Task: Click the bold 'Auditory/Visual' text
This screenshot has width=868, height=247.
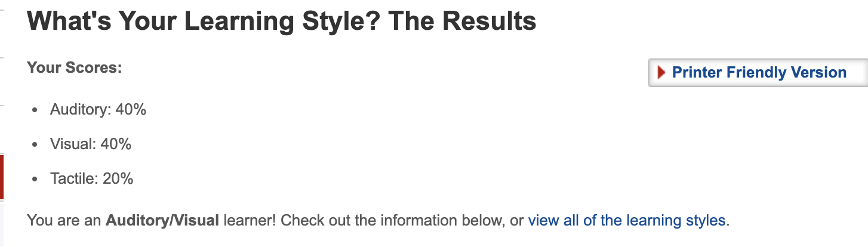Action: click(162, 221)
